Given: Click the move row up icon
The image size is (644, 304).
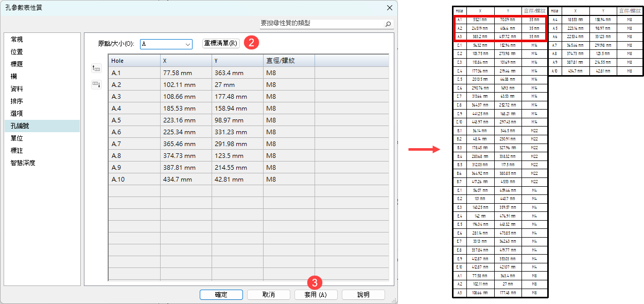Looking at the screenshot, I should 96,68.
